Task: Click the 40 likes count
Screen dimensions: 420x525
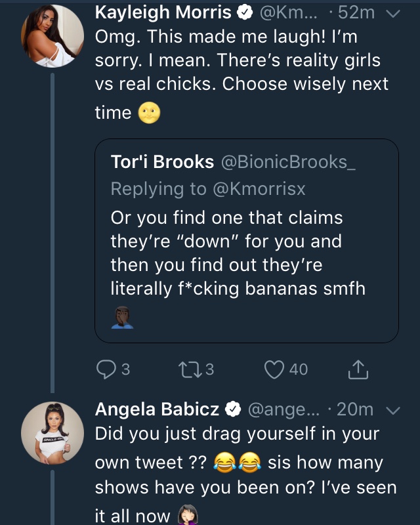Action: 299,369
